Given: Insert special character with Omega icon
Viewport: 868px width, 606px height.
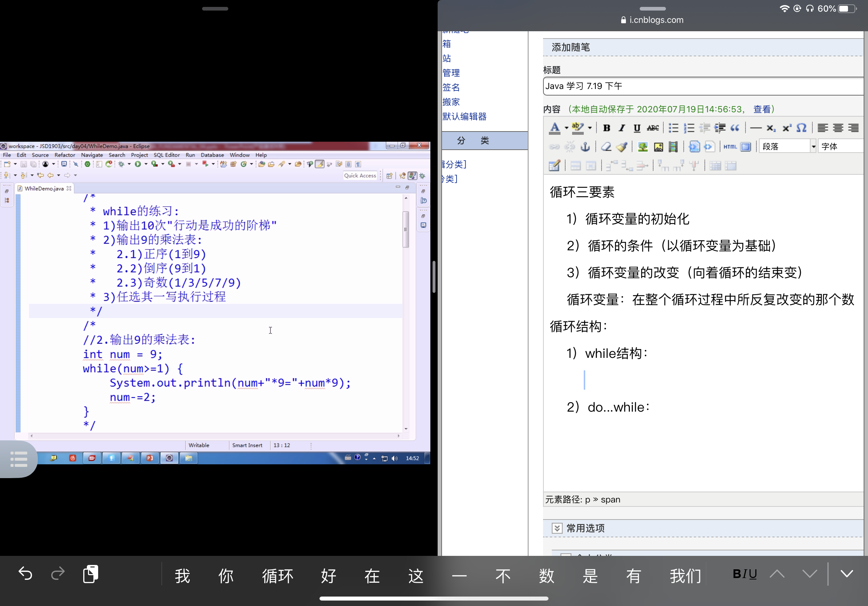Looking at the screenshot, I should point(801,128).
